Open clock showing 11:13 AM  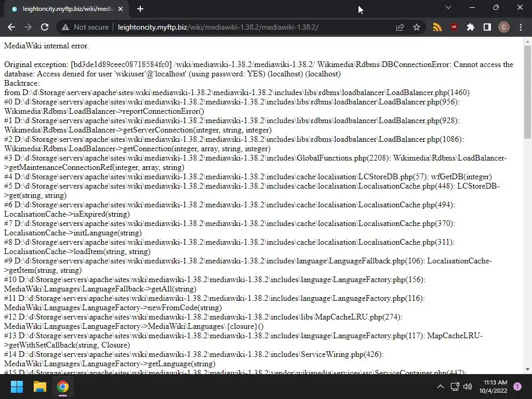coord(494,387)
